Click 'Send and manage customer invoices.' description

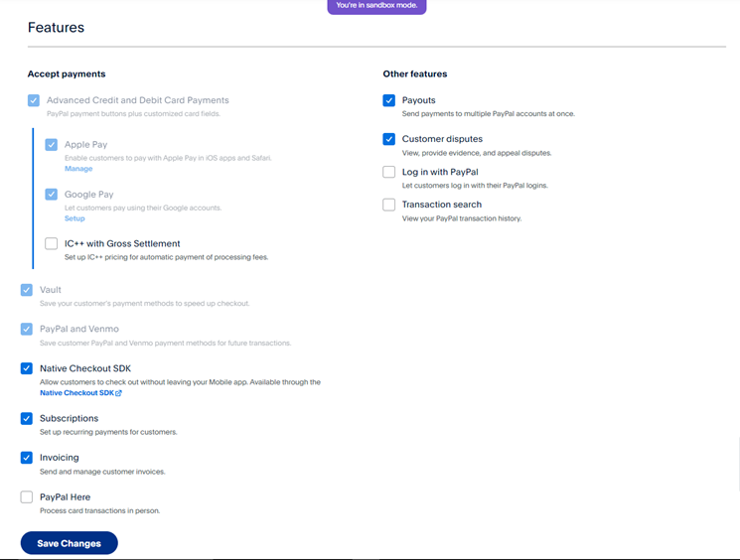(x=102, y=472)
